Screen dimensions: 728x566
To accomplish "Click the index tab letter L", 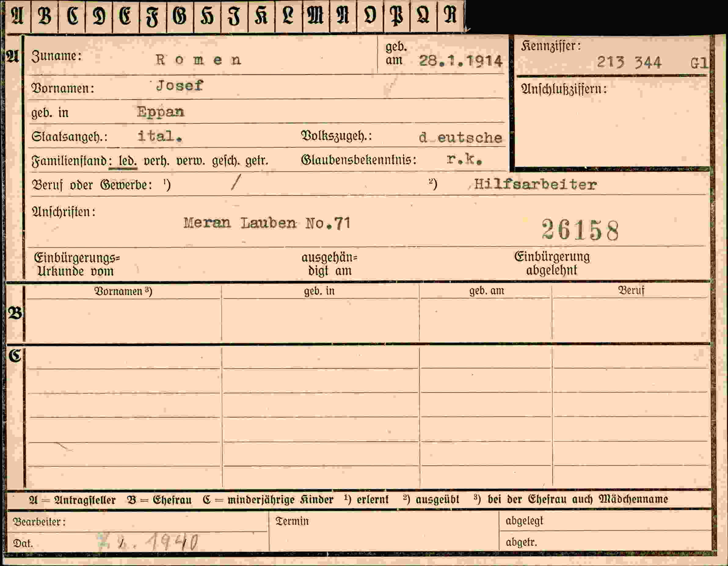I will 288,16.
